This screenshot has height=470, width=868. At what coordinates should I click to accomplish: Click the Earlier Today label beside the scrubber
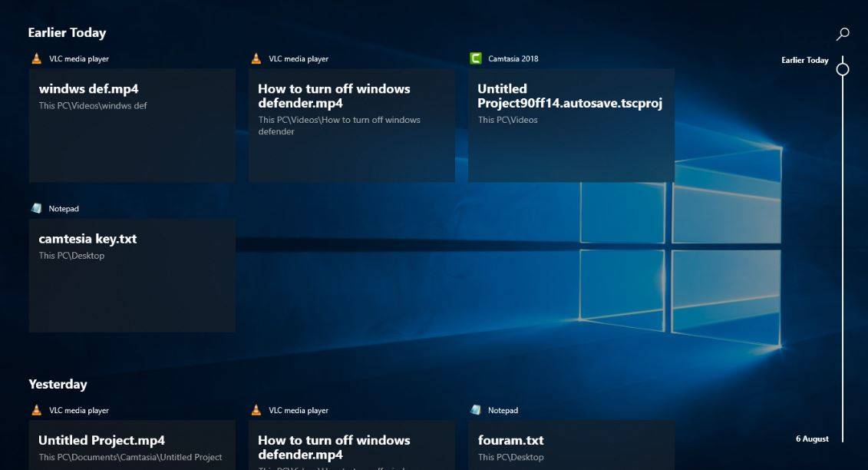point(805,60)
